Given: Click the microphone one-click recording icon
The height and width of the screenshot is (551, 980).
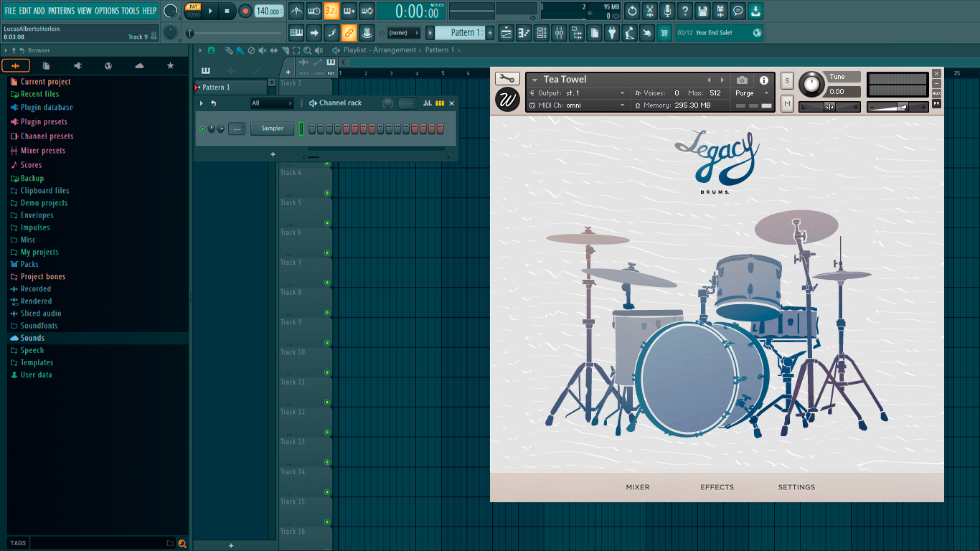Looking at the screenshot, I should (667, 11).
